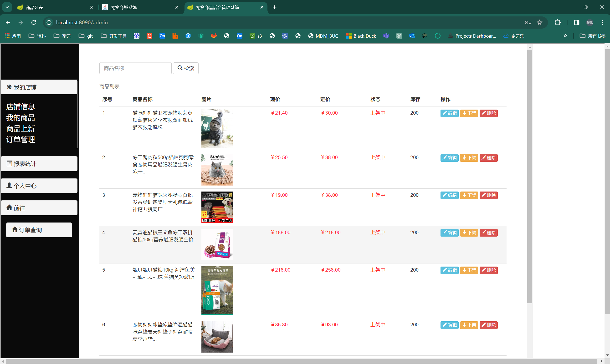The image size is (610, 364).
Task: Click 下架 for the freeze-dried duck product
Action: (x=469, y=158)
